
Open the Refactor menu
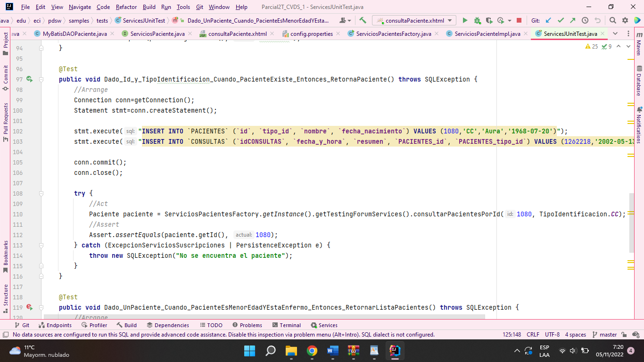tap(126, 7)
